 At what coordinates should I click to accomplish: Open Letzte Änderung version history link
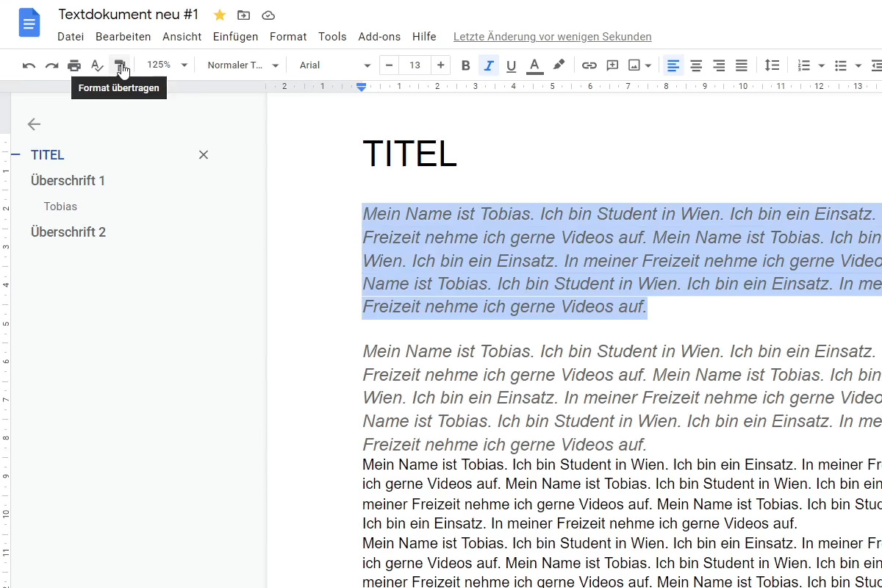(x=553, y=37)
